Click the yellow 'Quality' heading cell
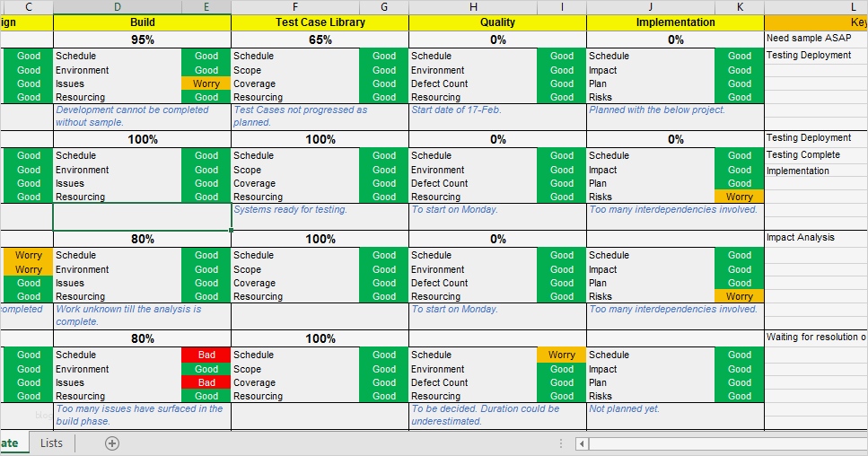The image size is (868, 456). point(497,22)
